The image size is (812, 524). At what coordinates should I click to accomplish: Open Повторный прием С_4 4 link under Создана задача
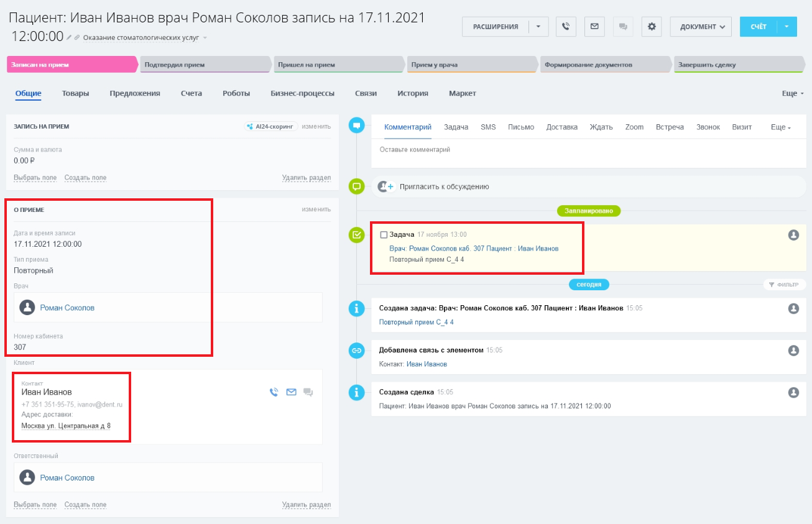coord(417,322)
